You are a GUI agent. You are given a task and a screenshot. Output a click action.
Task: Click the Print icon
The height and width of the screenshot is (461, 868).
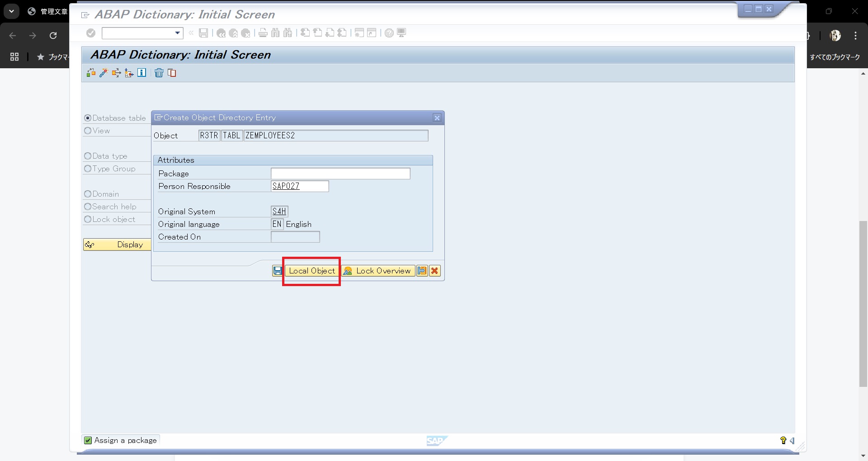[263, 33]
